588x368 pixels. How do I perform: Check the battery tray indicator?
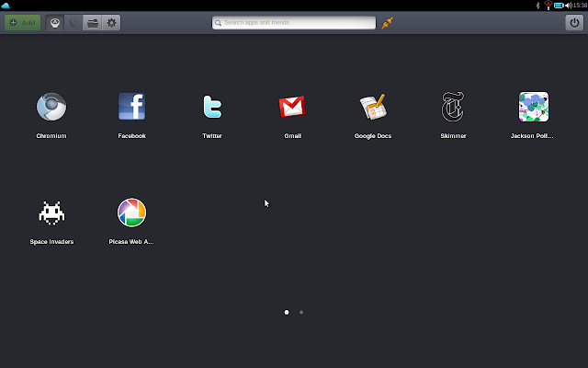(559, 6)
